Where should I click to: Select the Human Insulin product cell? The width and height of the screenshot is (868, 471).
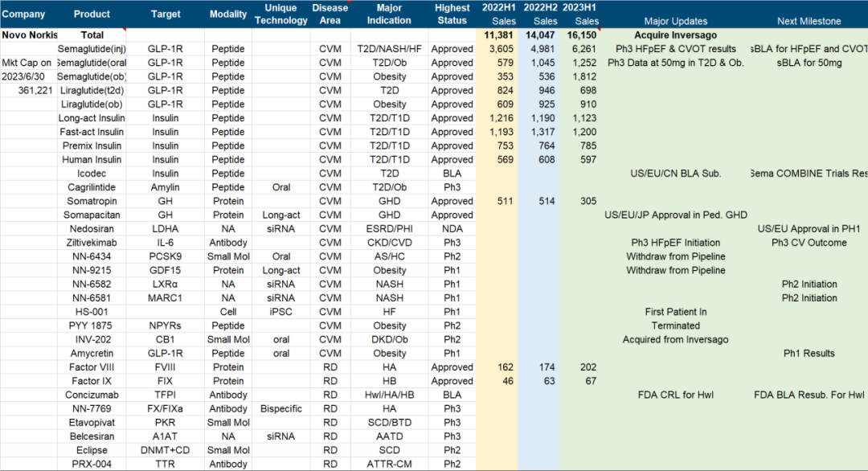92,159
